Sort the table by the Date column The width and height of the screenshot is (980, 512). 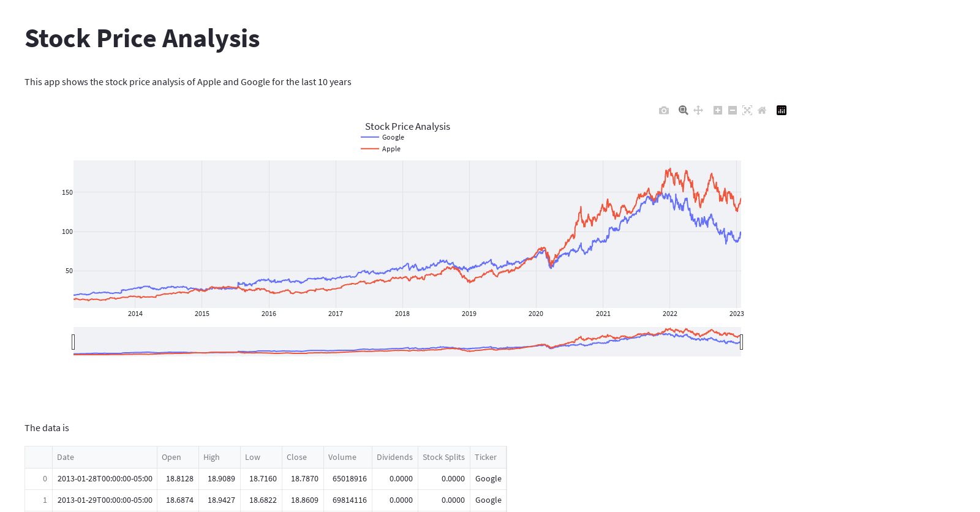[x=65, y=457]
